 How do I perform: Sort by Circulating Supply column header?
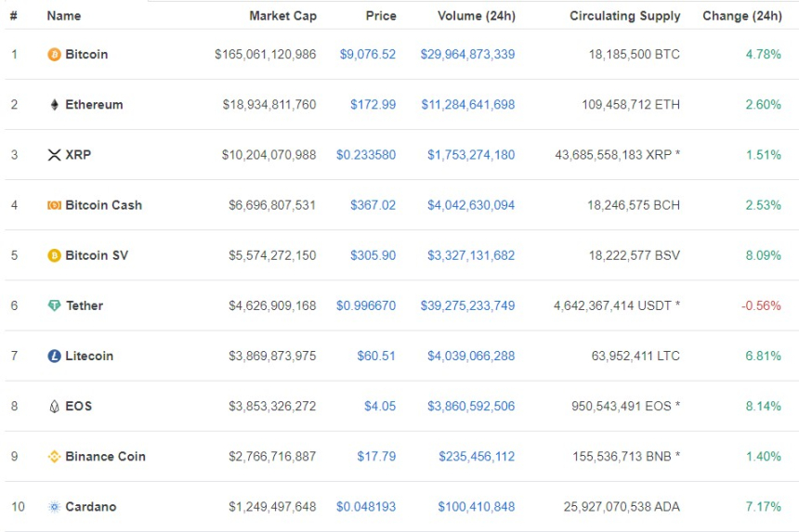click(x=624, y=16)
